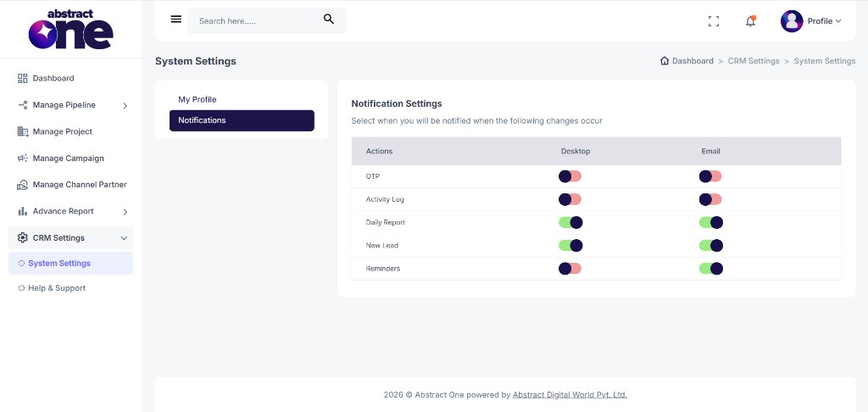Toggle fullscreen mode icon
The height and width of the screenshot is (412, 868).
pyautogui.click(x=714, y=21)
